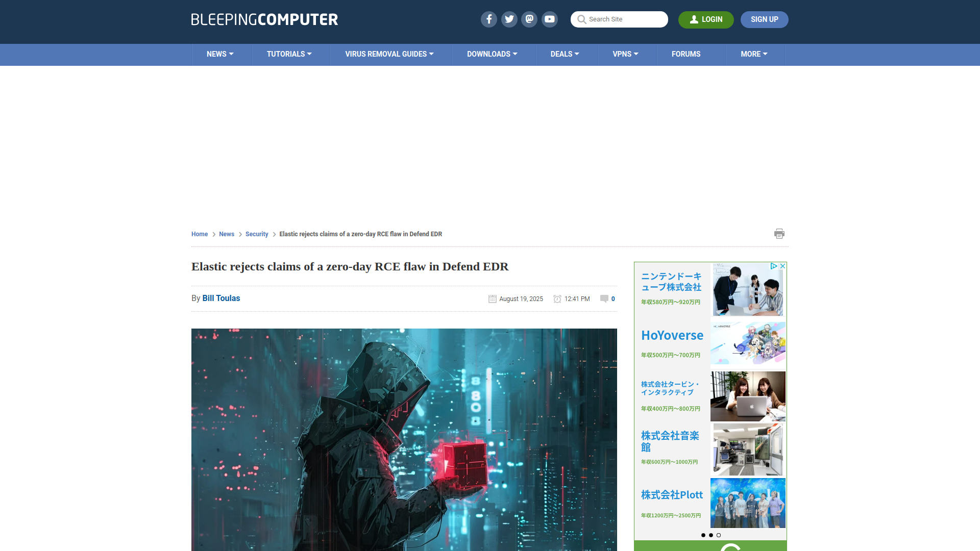Expand the DOWNLOADS dropdown menu
The height and width of the screenshot is (551, 980).
[492, 54]
